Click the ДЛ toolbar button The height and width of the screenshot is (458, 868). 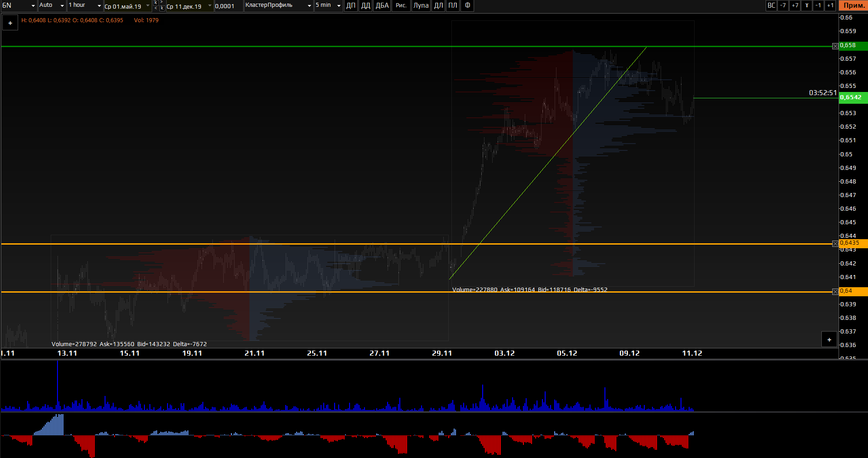coord(438,5)
